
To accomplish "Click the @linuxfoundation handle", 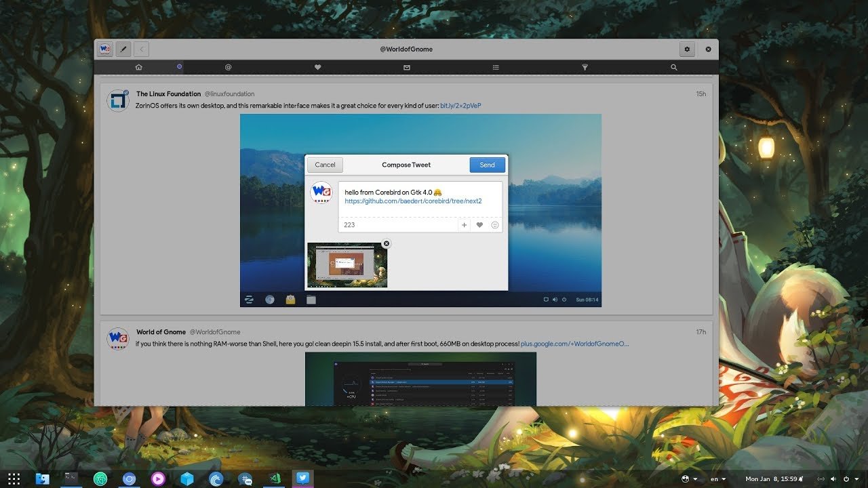I will point(229,94).
